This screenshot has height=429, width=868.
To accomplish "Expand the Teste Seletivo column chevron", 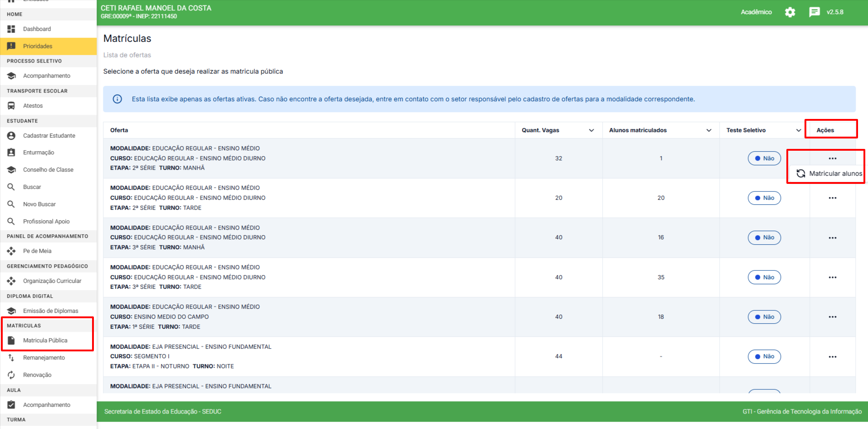I will (x=799, y=130).
